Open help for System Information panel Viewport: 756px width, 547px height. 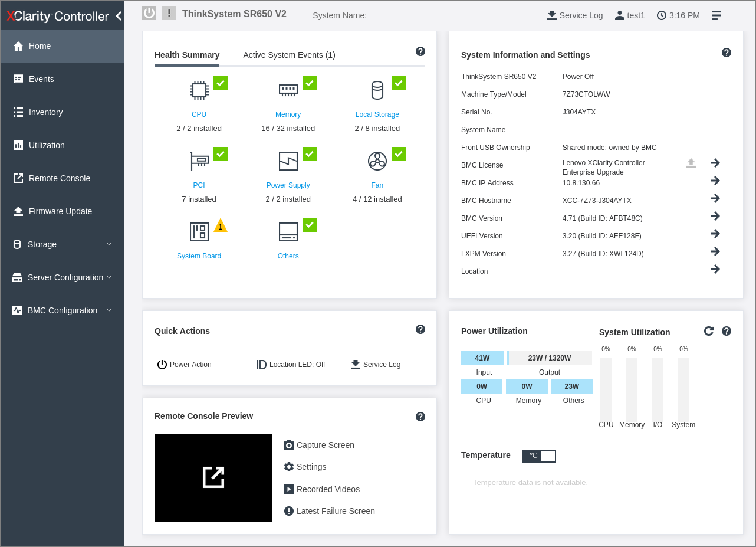coord(727,53)
